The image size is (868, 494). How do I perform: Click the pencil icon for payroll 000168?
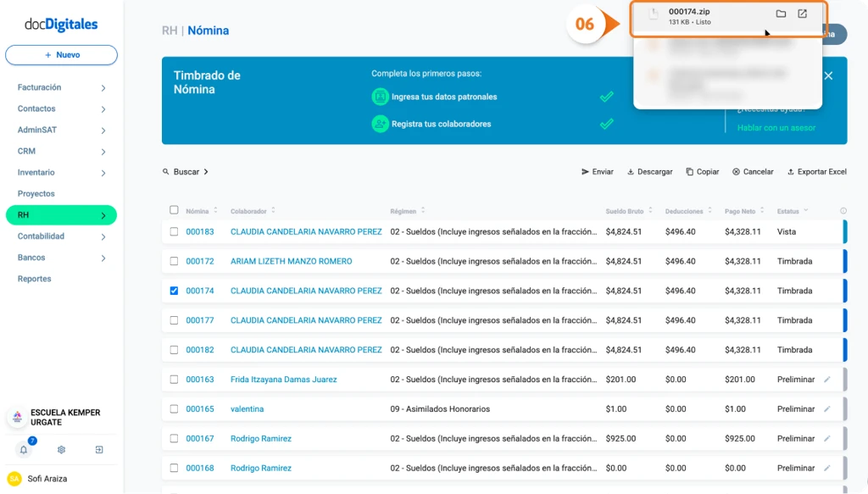[x=827, y=468]
